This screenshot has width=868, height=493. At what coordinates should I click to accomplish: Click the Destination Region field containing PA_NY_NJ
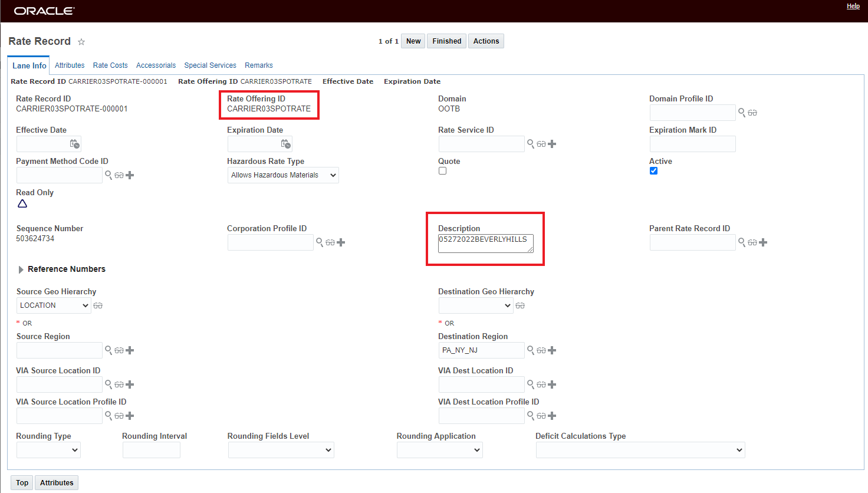pos(482,350)
